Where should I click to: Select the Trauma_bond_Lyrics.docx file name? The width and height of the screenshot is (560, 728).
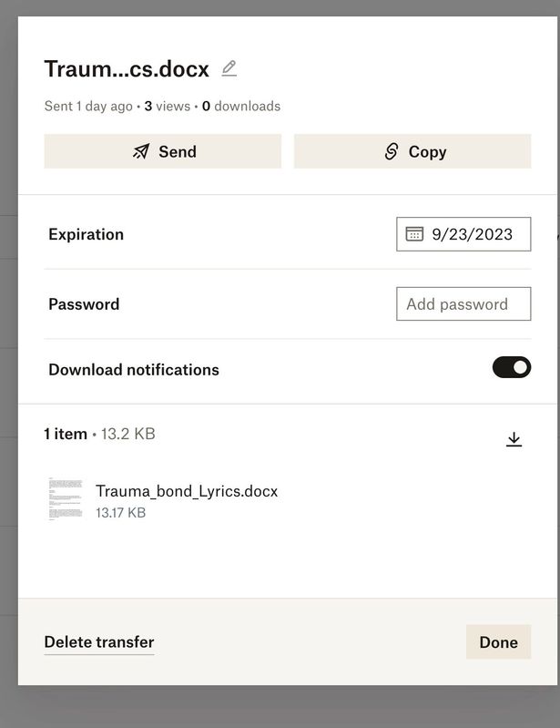pos(187,491)
